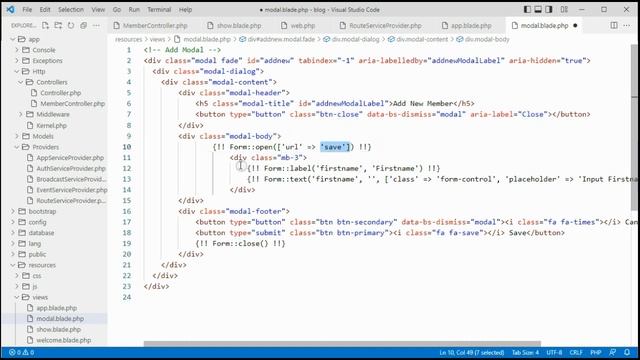Open Controller.php in Explorer
Viewport: 640px width, 360px height.
click(x=60, y=93)
